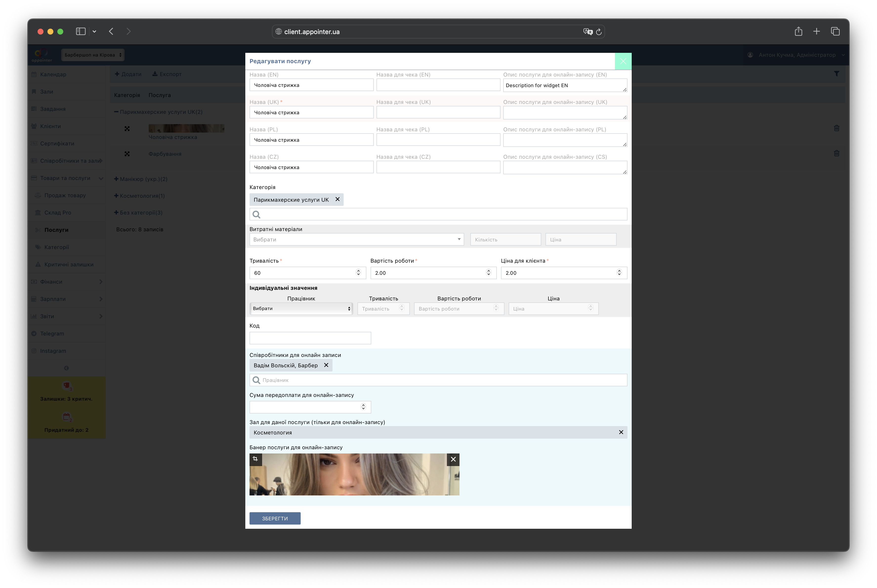Click category search field
The width and height of the screenshot is (877, 588).
coord(438,214)
